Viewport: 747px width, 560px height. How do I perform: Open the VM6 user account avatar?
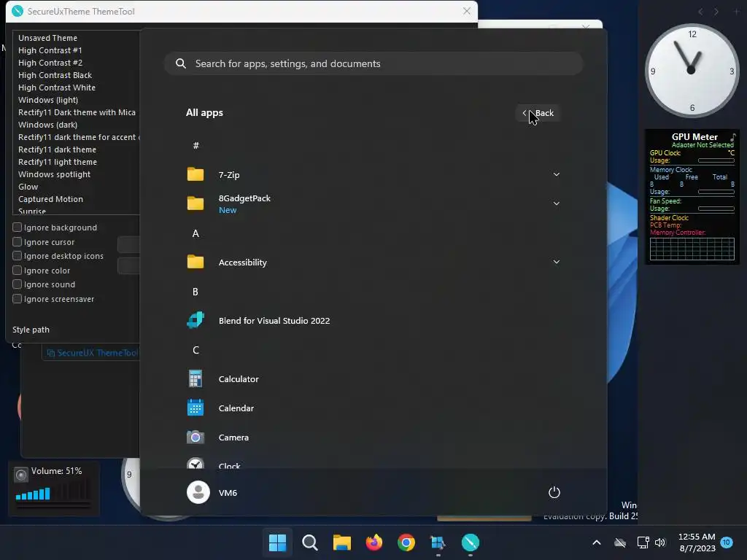[x=198, y=492]
